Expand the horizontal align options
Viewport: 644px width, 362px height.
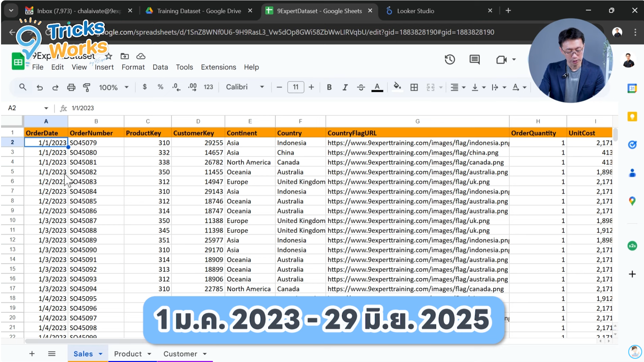coord(464,87)
